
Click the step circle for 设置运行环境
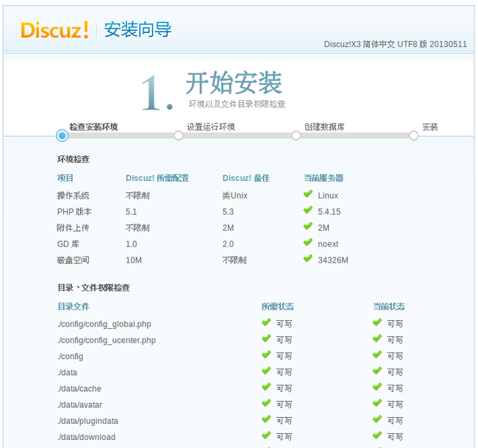coord(179,135)
